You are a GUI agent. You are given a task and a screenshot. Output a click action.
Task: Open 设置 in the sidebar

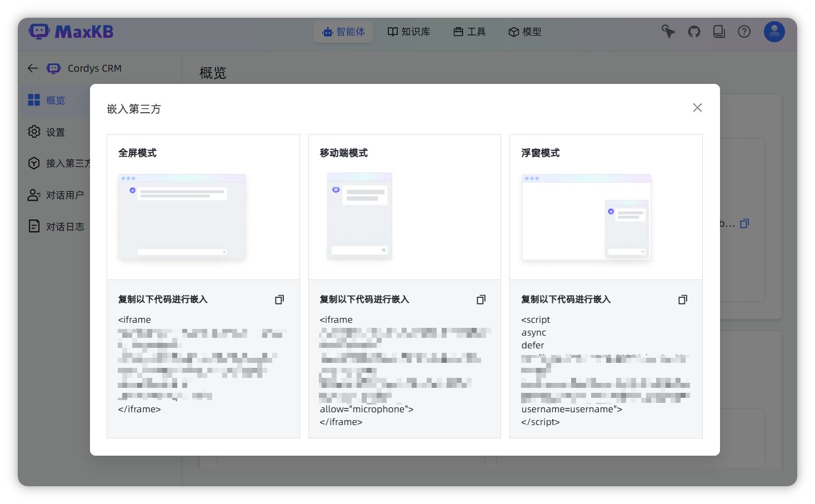click(x=56, y=132)
